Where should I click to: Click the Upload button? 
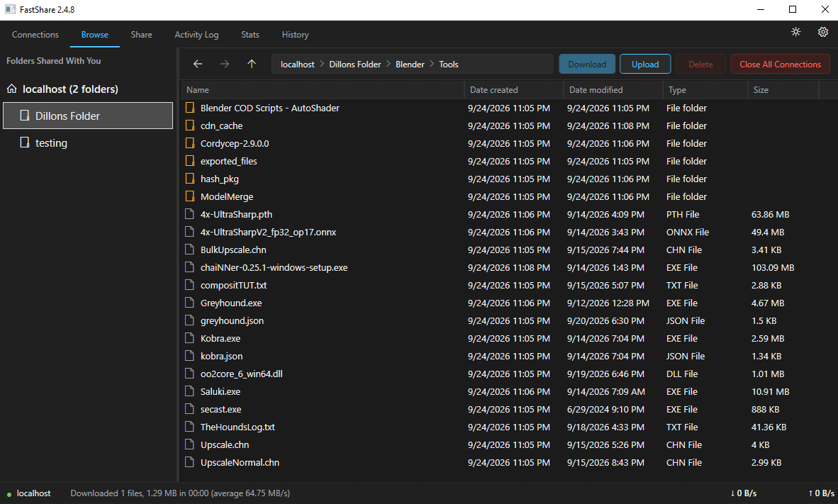pos(645,64)
